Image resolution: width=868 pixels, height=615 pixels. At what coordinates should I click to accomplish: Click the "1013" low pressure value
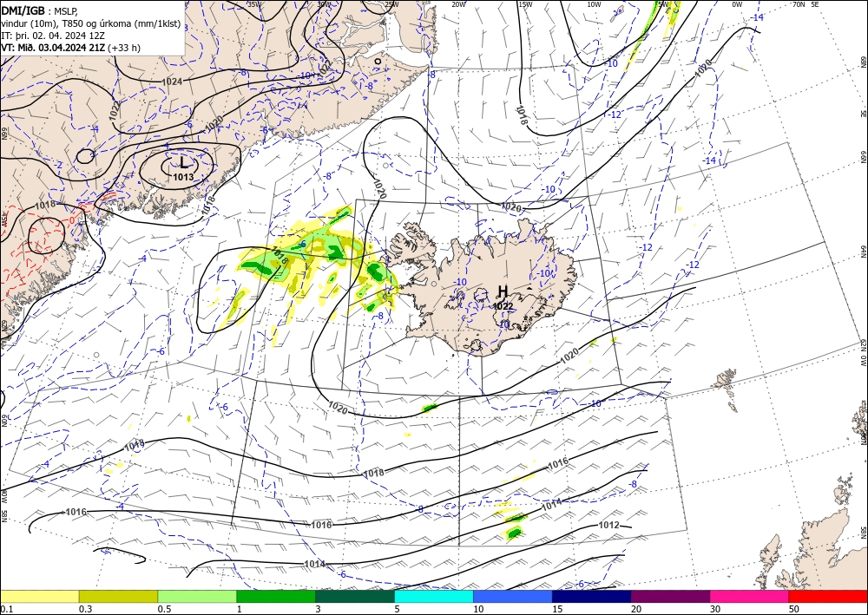(183, 177)
